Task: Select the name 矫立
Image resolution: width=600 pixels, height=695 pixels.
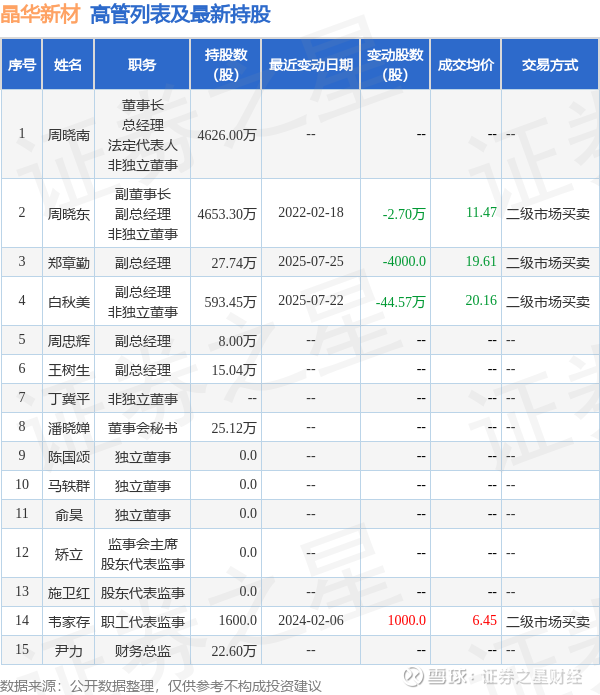Action: click(69, 554)
